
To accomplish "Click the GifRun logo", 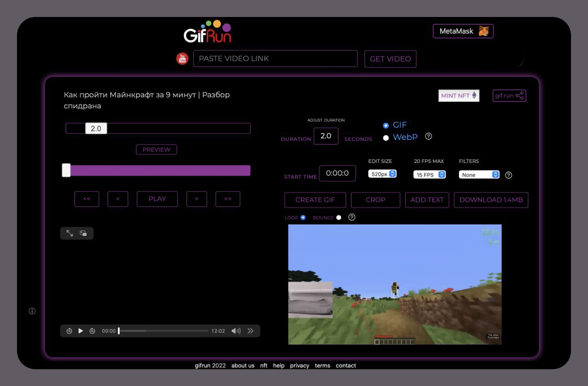I will (x=208, y=32).
